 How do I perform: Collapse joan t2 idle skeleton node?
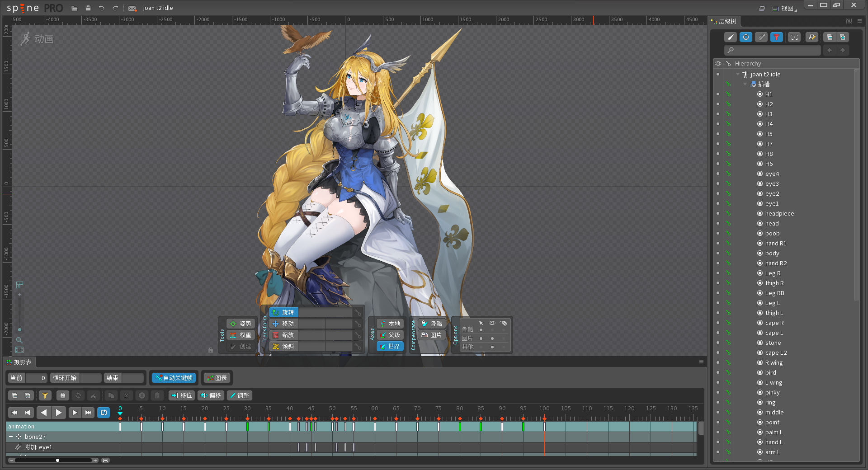coord(738,74)
